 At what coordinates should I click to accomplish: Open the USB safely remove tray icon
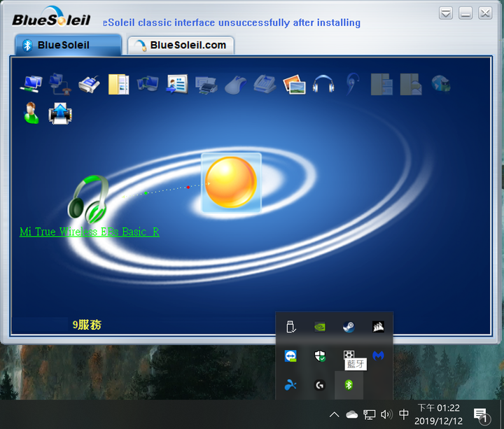click(x=291, y=327)
